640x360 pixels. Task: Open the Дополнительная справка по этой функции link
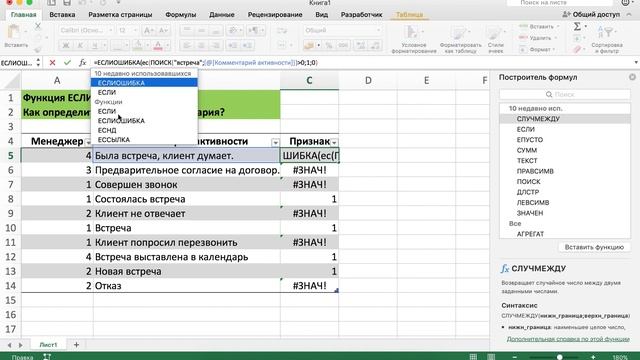[x=568, y=339]
